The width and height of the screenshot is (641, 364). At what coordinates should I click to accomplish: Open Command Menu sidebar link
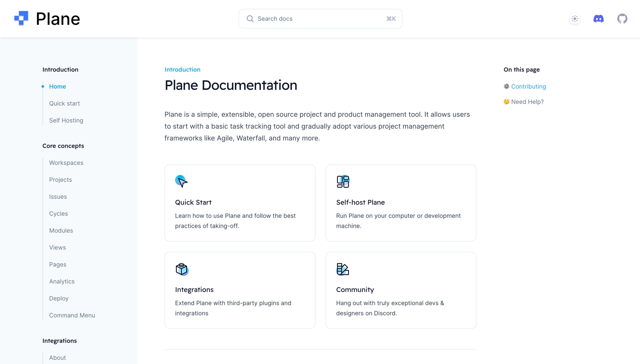(x=72, y=315)
